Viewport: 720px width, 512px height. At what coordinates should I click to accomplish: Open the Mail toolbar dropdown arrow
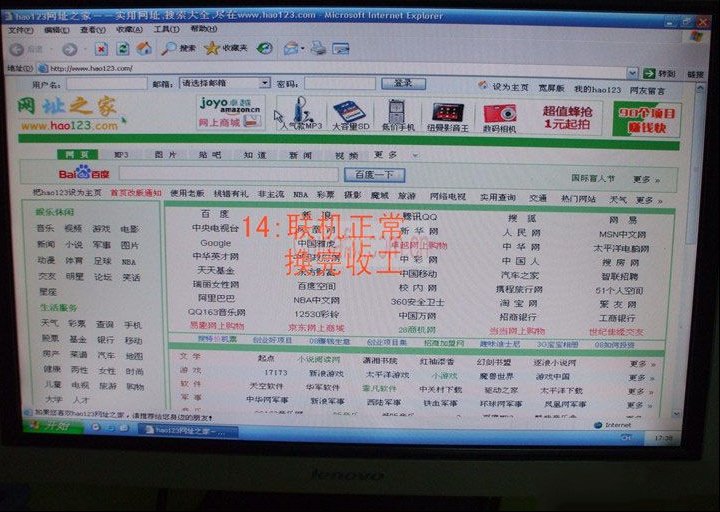pyautogui.click(x=303, y=48)
